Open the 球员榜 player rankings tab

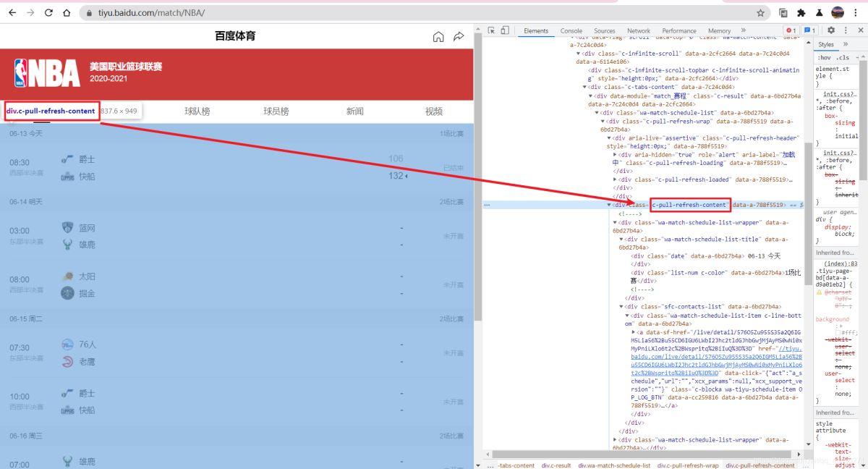pyautogui.click(x=276, y=111)
